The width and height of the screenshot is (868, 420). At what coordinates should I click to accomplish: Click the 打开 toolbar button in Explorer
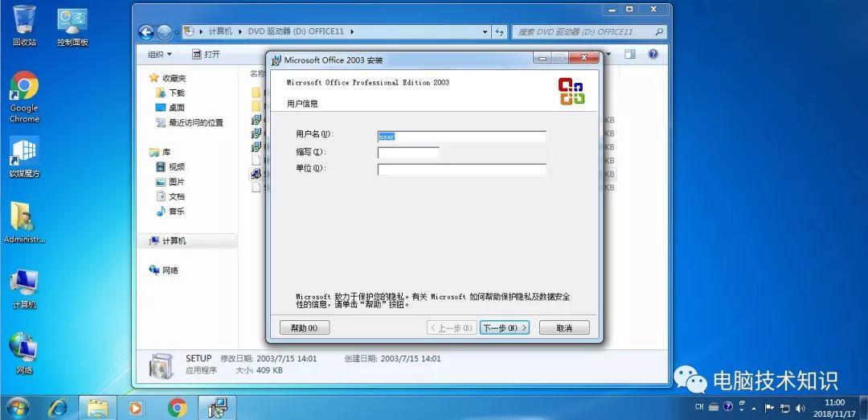click(206, 54)
